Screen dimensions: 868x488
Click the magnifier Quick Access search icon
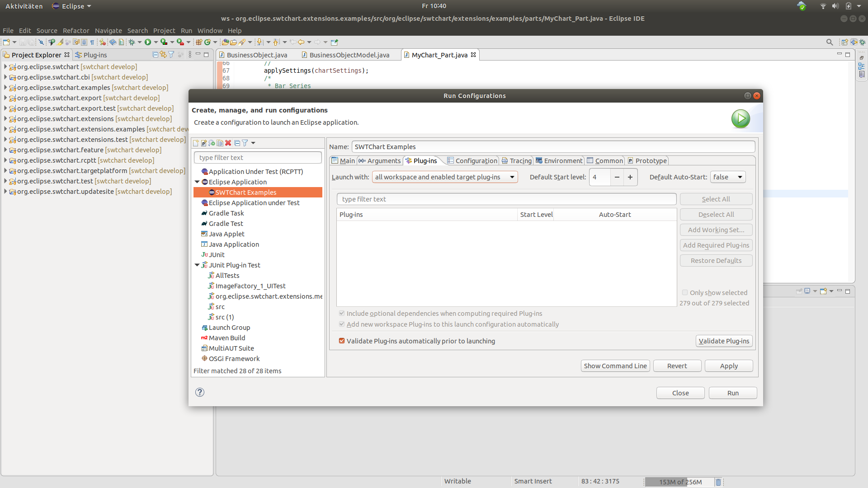(x=830, y=42)
